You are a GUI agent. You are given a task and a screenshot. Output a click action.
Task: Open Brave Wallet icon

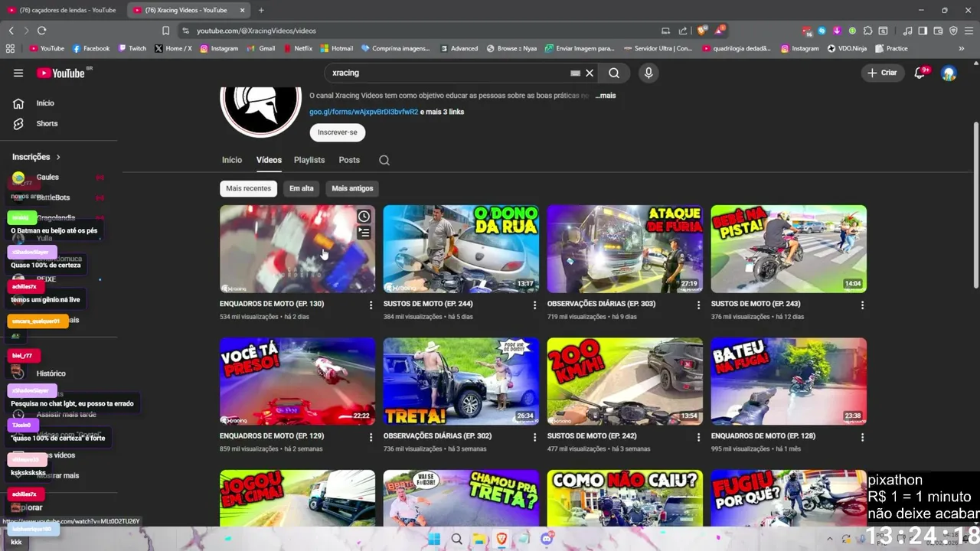coord(938,31)
